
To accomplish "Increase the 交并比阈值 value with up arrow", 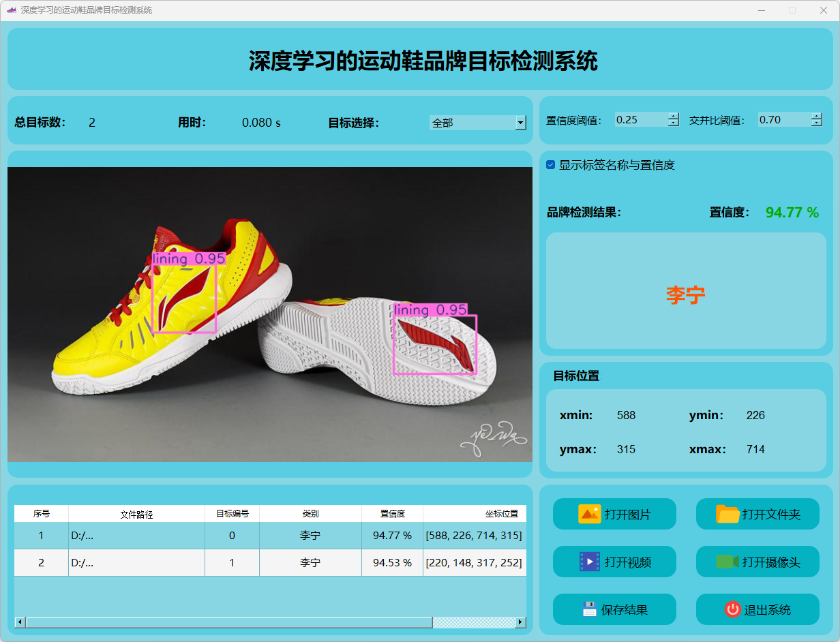I will point(817,116).
